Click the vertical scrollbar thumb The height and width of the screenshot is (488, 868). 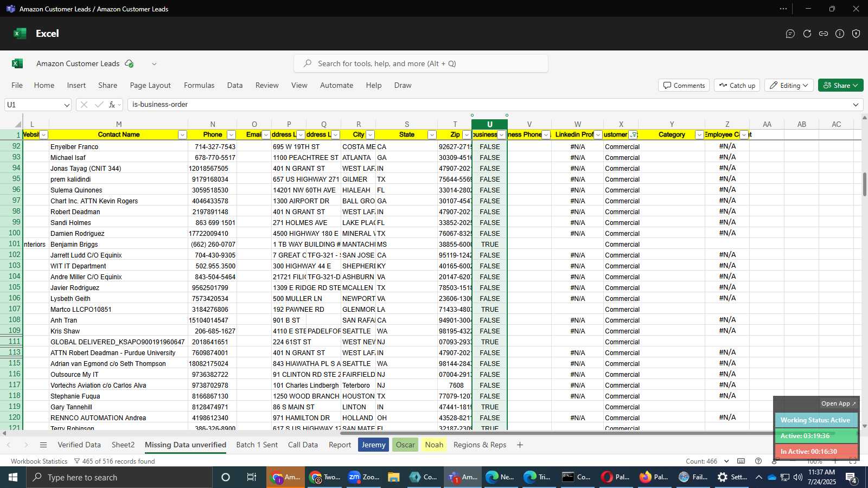[x=865, y=184]
